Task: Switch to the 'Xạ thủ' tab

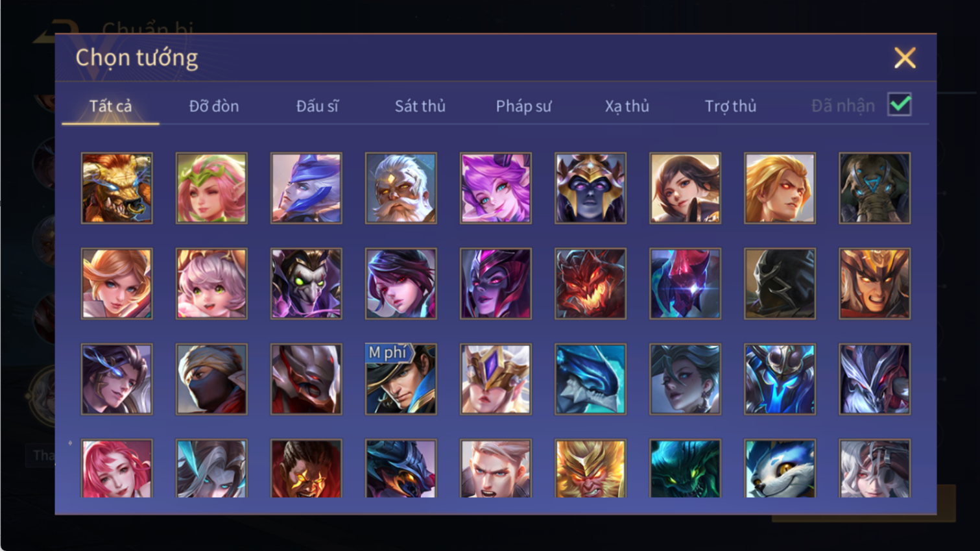Action: tap(627, 106)
